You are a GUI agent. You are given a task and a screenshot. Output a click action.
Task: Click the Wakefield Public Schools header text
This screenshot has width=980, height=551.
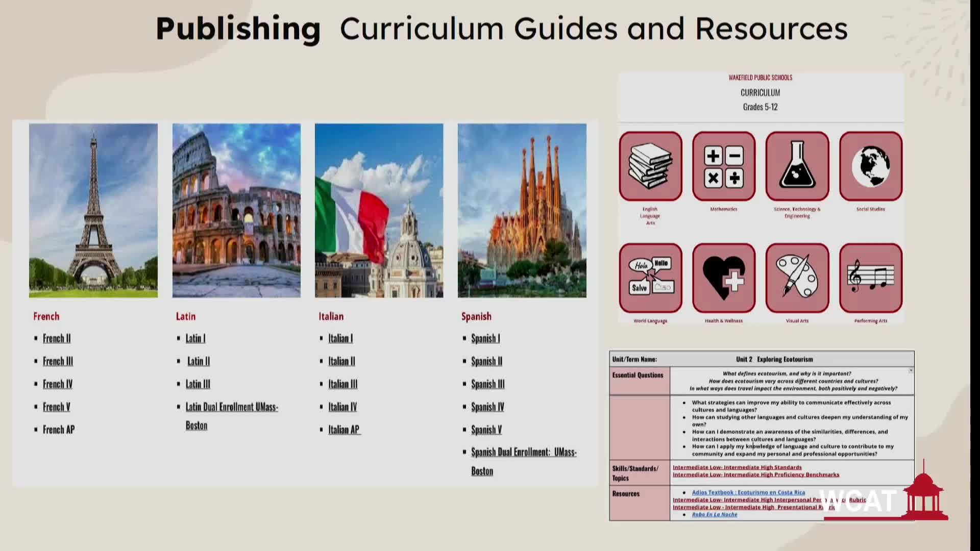click(x=761, y=78)
